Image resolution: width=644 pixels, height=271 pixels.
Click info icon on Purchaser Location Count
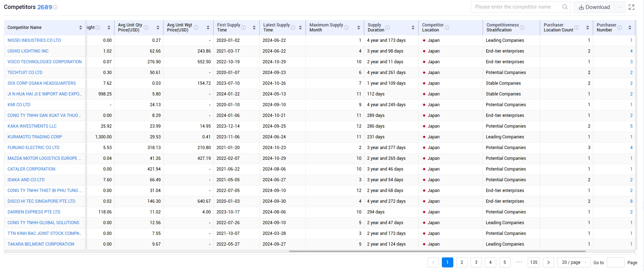[576, 28]
